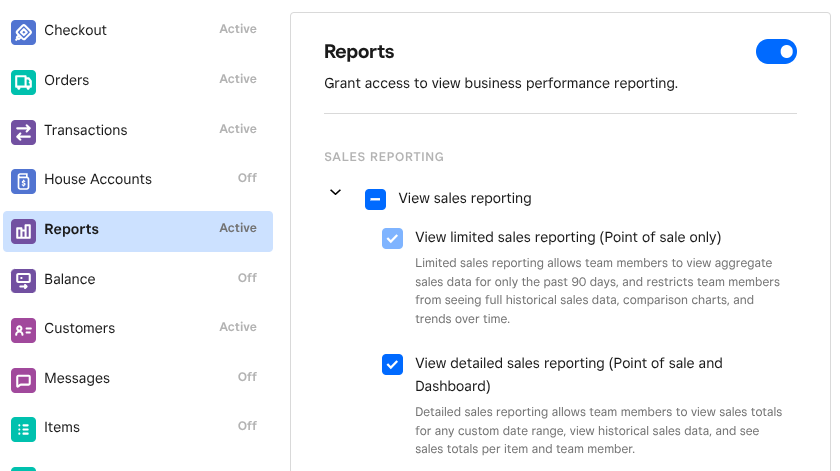Click the Items list icon

[23, 428]
